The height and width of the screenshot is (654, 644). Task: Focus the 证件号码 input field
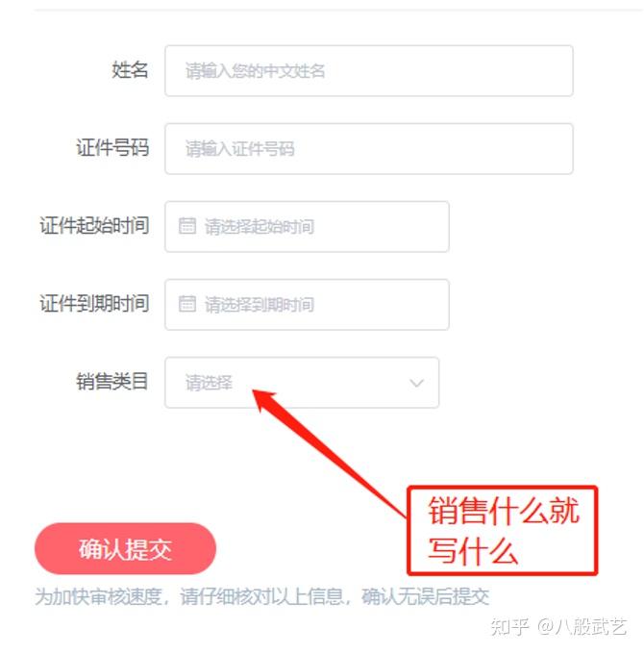369,149
